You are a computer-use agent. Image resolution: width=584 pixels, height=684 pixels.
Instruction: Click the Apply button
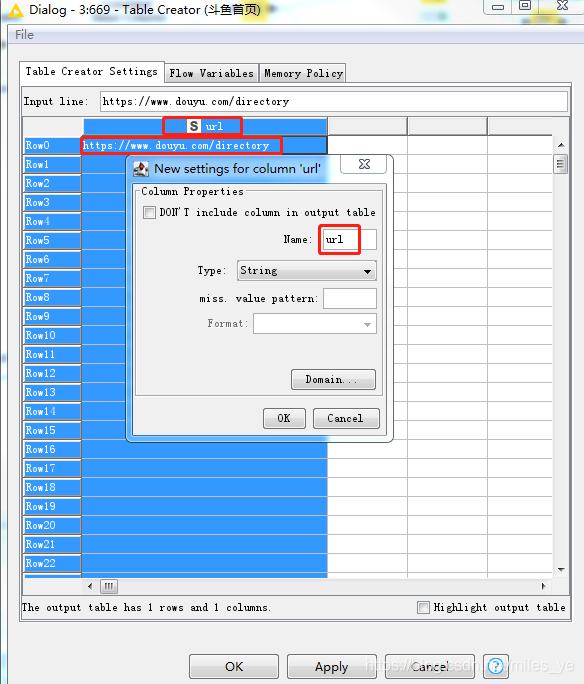[331, 667]
